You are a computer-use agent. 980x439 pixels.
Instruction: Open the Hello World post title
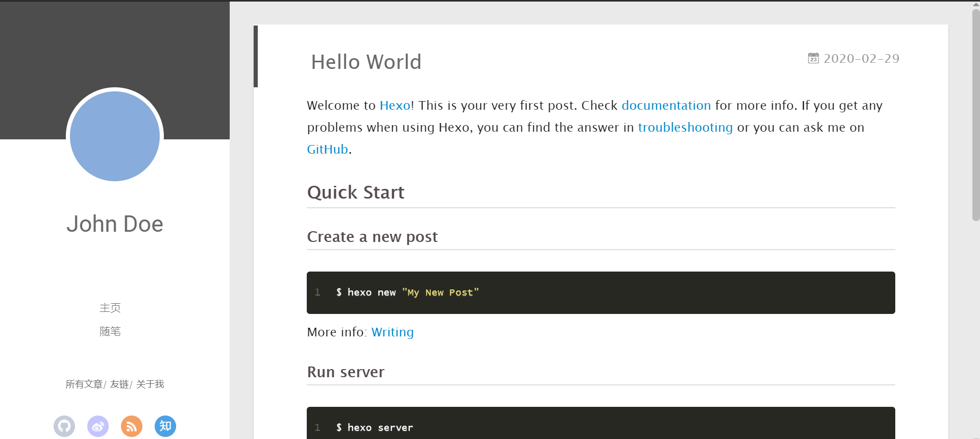click(366, 62)
